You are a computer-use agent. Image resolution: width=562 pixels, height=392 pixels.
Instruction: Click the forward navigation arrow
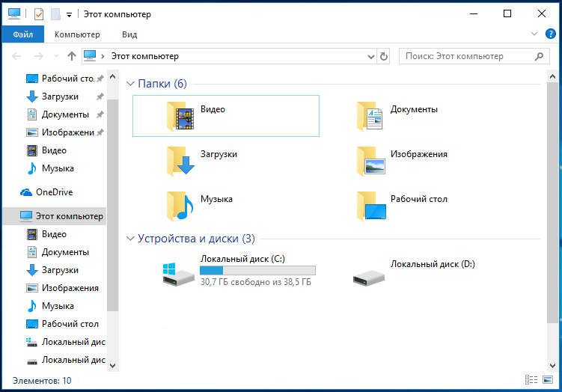tap(38, 56)
